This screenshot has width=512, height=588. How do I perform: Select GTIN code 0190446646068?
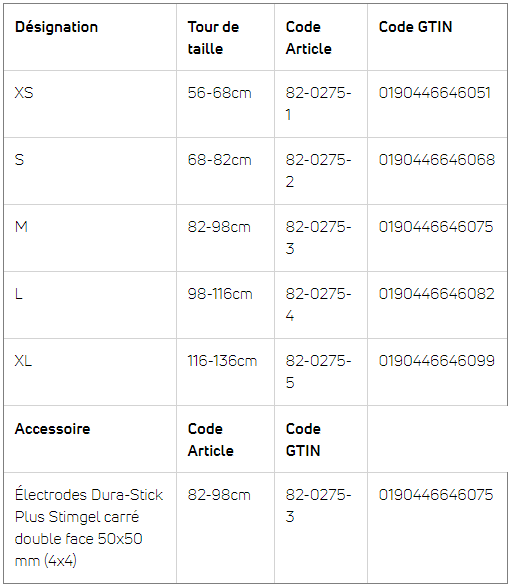(437, 160)
